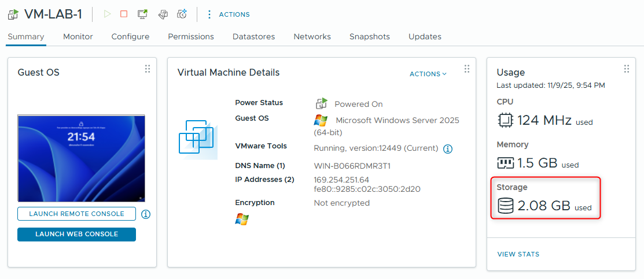This screenshot has width=644, height=279.
Task: Click IP address 169.254.251.64
Action: click(341, 180)
